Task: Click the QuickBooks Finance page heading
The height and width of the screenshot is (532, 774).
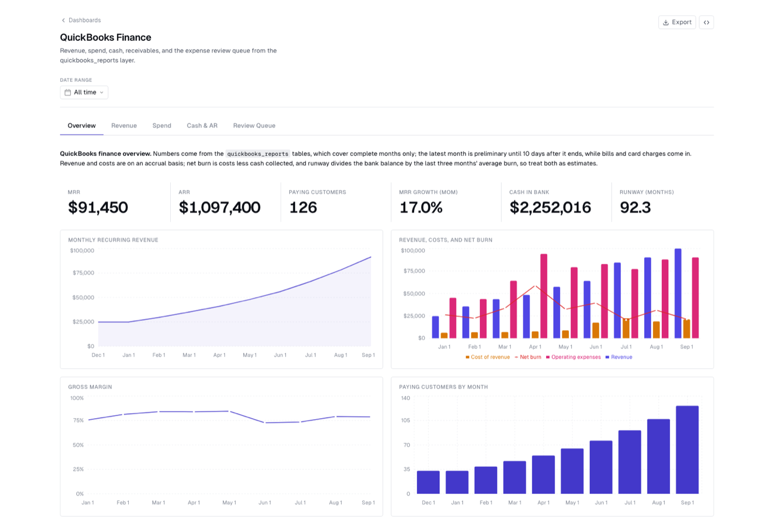Action: click(106, 38)
